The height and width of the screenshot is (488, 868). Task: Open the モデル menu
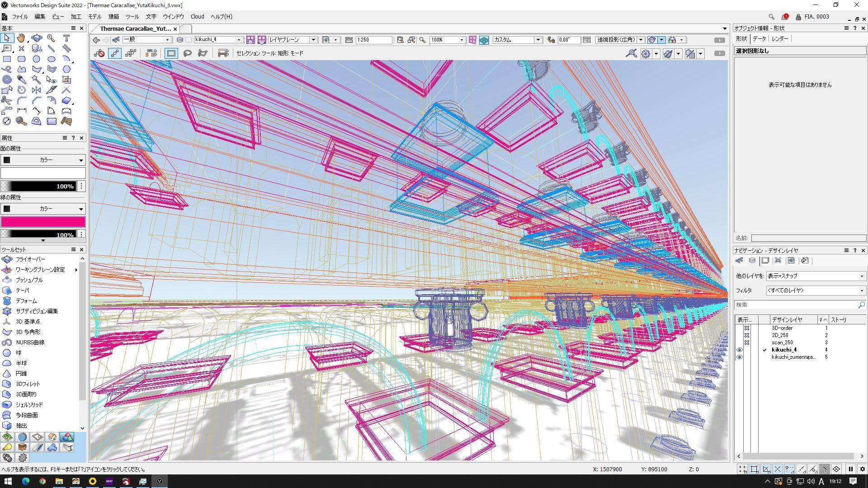94,17
